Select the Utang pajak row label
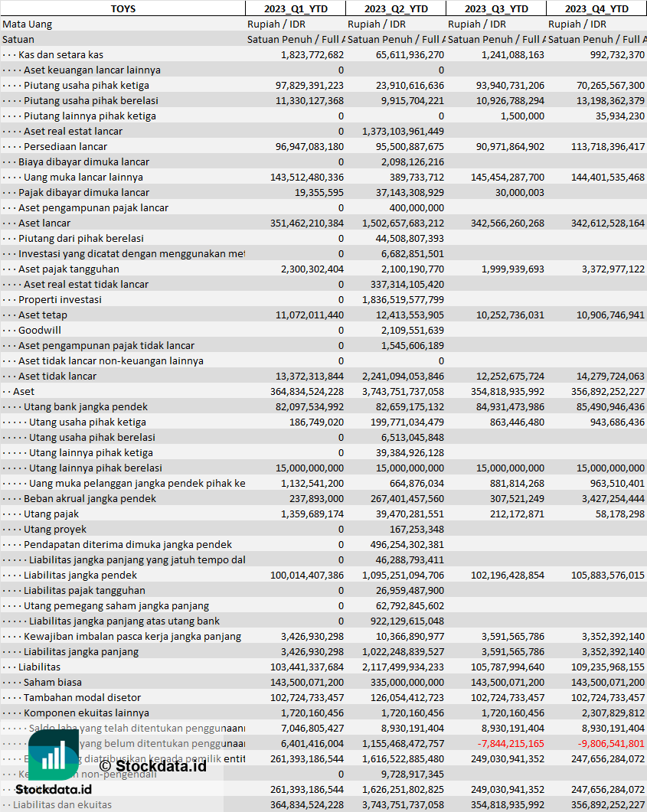Viewport: 647px width, 812px height. (51, 514)
